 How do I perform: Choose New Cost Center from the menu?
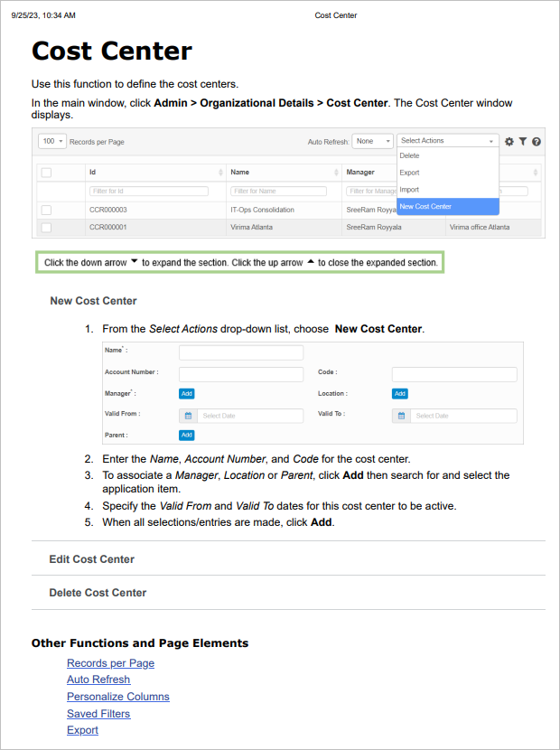point(425,207)
